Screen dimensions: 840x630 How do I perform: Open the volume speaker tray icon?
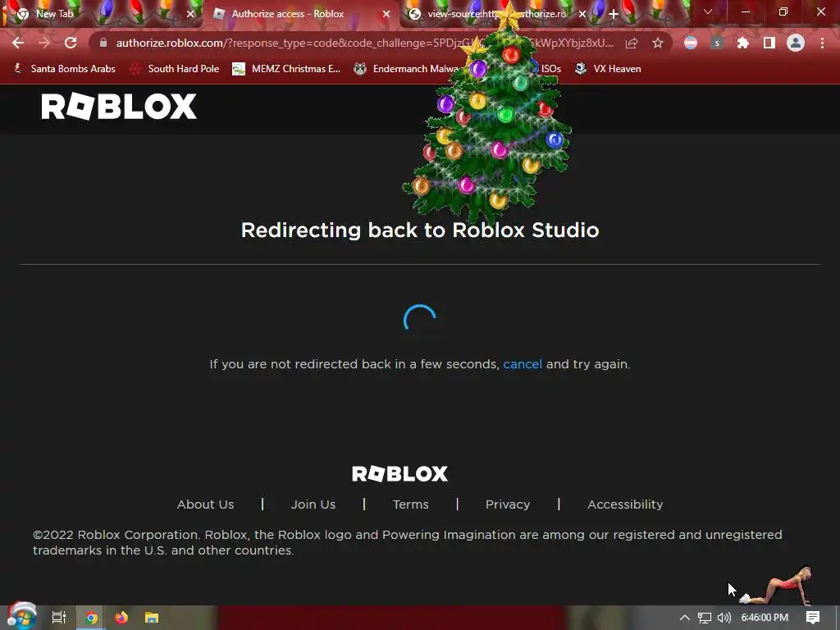click(724, 618)
